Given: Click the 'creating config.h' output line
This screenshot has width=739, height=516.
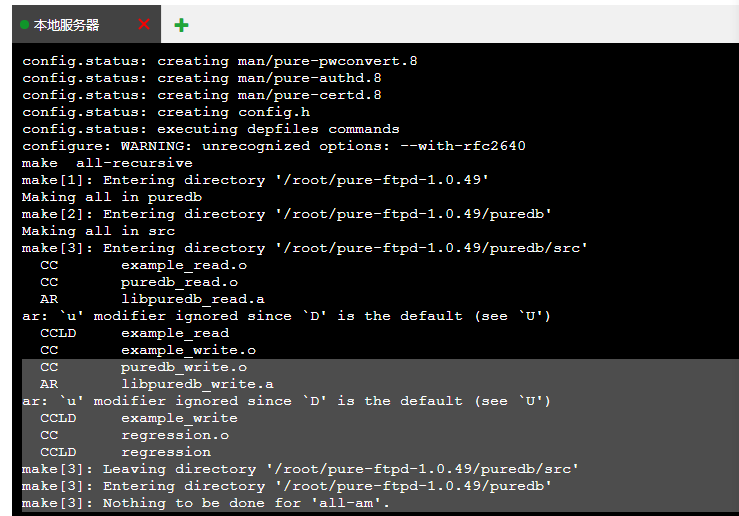Looking at the screenshot, I should [166, 112].
